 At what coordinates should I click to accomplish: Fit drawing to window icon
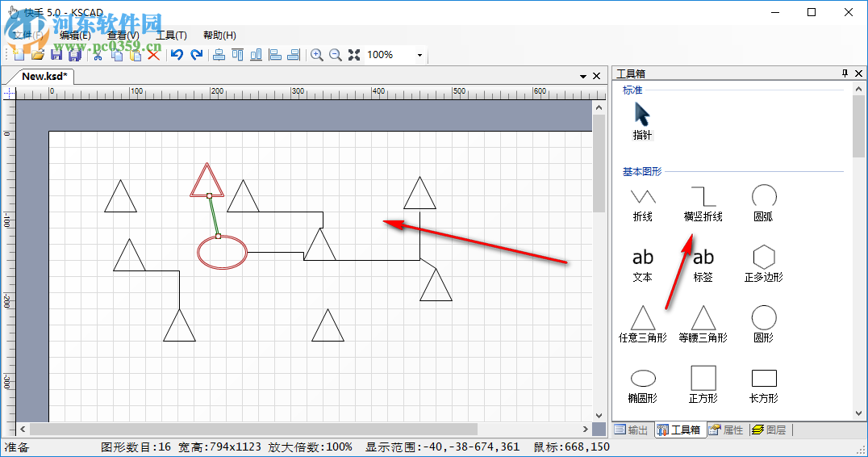(354, 55)
